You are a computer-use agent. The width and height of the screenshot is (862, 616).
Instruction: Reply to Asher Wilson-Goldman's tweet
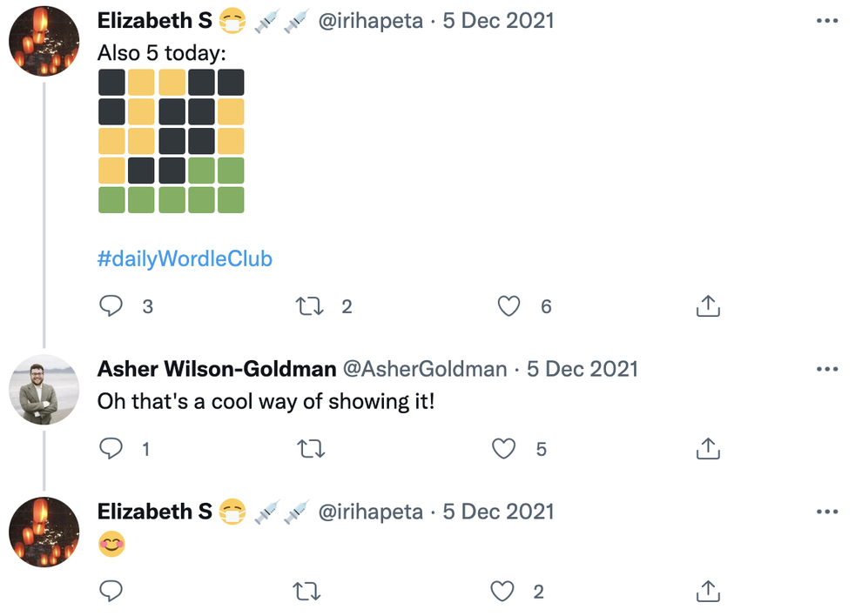coord(111,449)
